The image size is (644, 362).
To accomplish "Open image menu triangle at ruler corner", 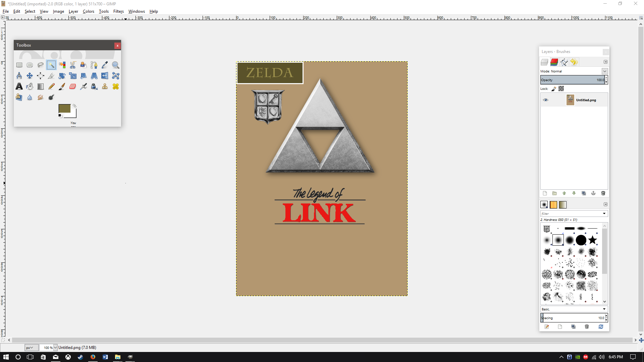I will [3, 17].
